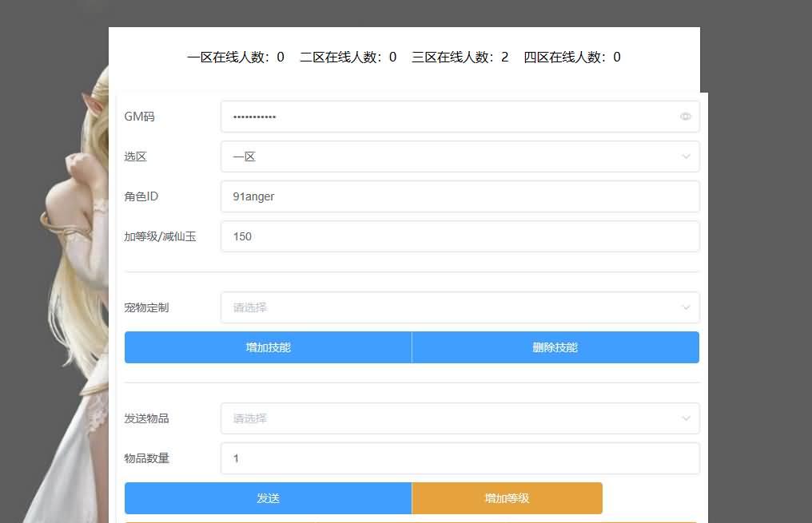Viewport: 812px width, 523px height.
Task: Click the 宠物定制 field label
Action: tap(146, 307)
